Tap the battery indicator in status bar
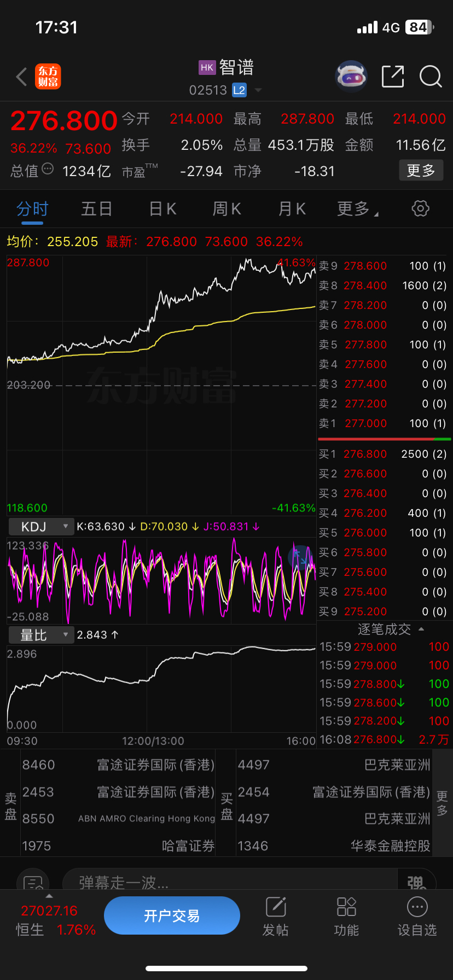 click(420, 27)
